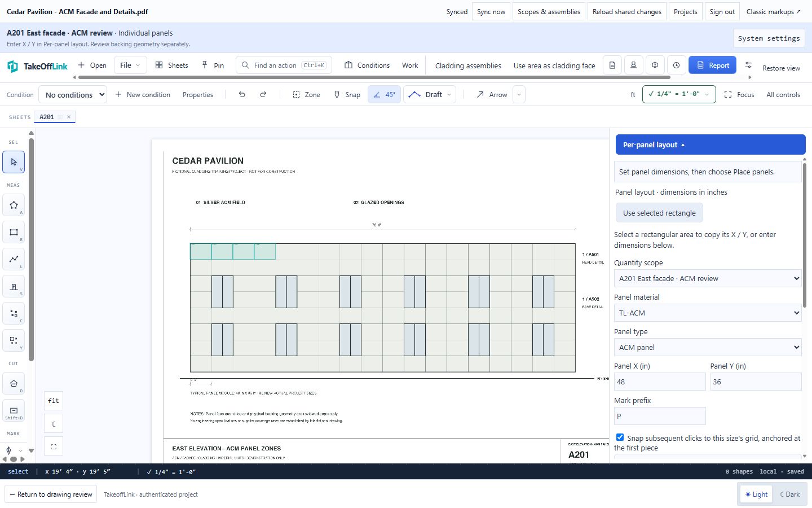Screen dimensions: 812x508
Task: Select the Y-shortcut count tool
Action: [x=14, y=341]
